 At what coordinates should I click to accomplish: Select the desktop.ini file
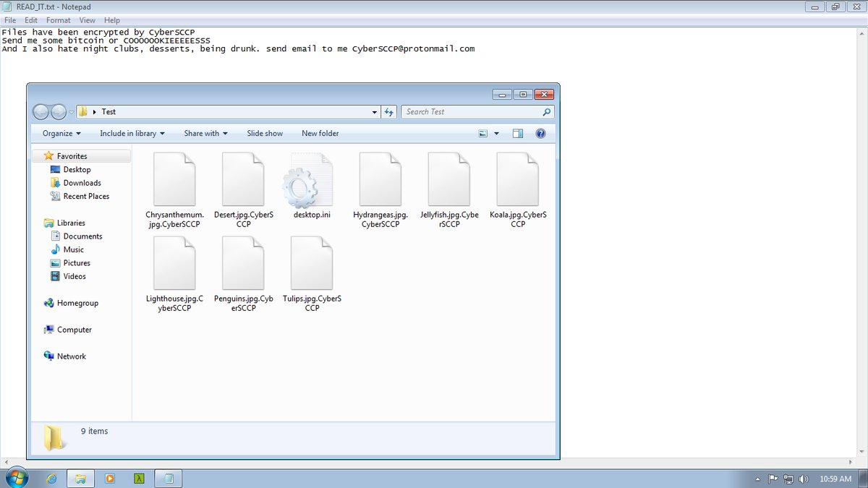(x=312, y=186)
